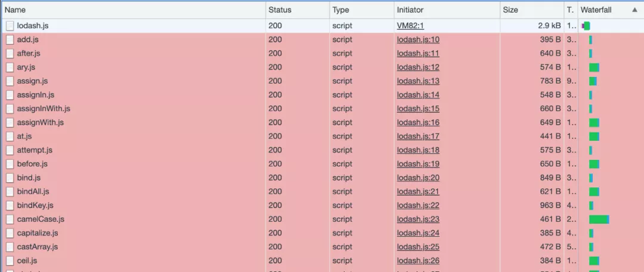Viewport: 644px width, 272px height.
Task: Click file icon beside bindAll.js
Action: point(10,191)
